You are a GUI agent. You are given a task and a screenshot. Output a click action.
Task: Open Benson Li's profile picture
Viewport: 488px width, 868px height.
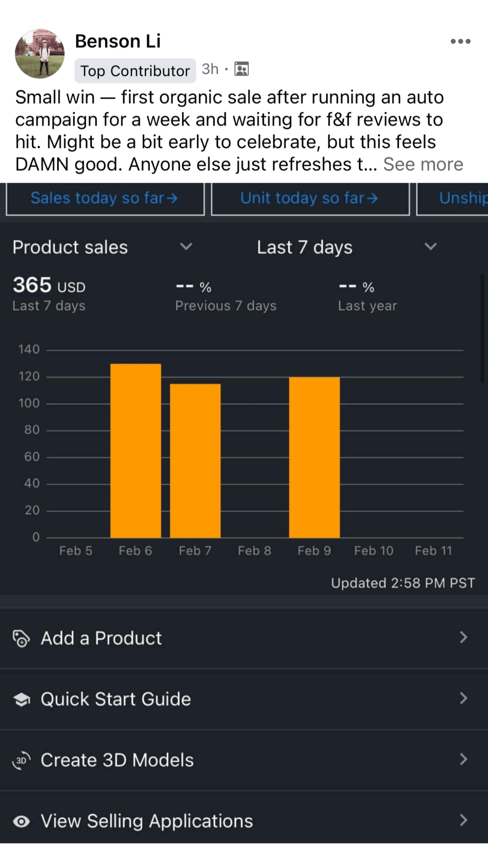pos(40,54)
